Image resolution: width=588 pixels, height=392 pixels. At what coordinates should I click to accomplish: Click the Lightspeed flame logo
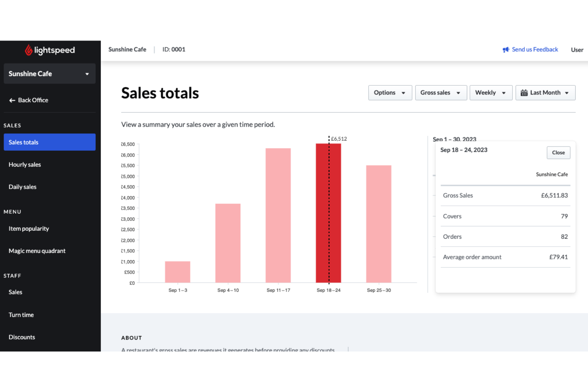click(x=28, y=50)
